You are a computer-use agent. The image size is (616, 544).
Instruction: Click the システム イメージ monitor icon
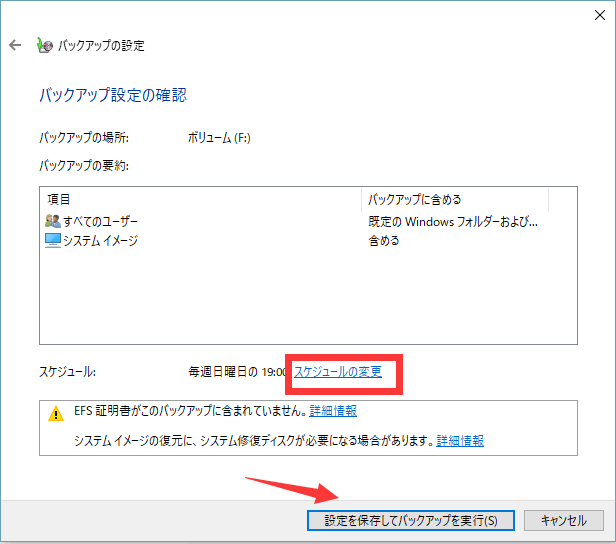53,240
